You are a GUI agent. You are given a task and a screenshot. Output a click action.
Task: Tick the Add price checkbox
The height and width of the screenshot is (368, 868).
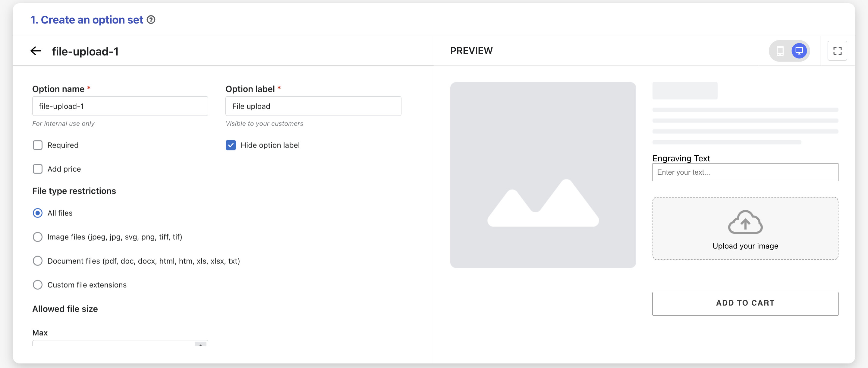point(38,169)
